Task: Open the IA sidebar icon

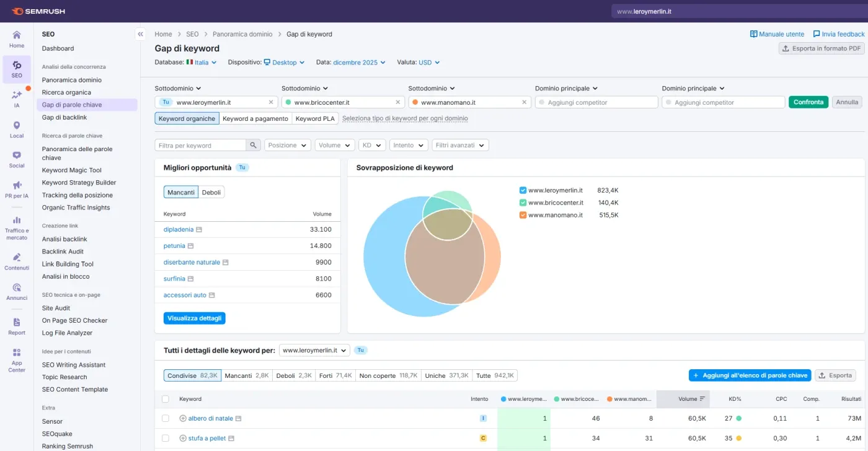Action: 17,99
